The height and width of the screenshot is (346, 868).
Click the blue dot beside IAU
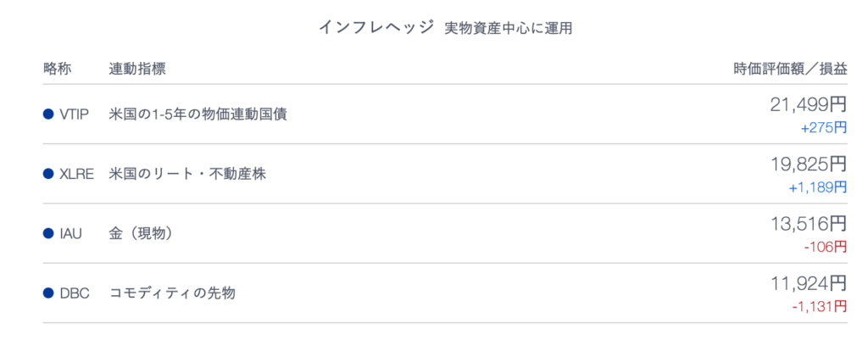(x=48, y=233)
